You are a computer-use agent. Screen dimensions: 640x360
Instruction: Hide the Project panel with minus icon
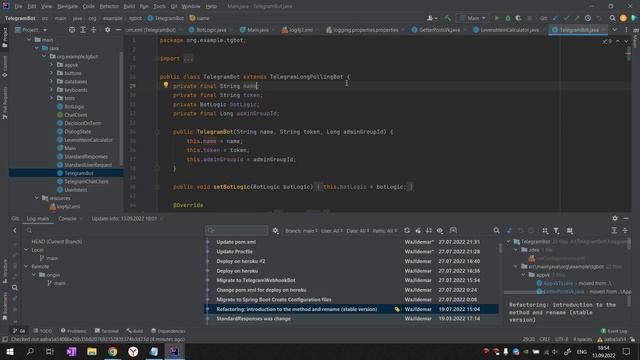tap(118, 30)
